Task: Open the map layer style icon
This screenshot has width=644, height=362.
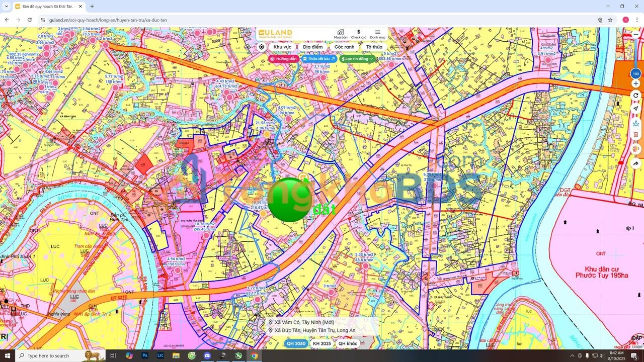Action: tap(636, 149)
